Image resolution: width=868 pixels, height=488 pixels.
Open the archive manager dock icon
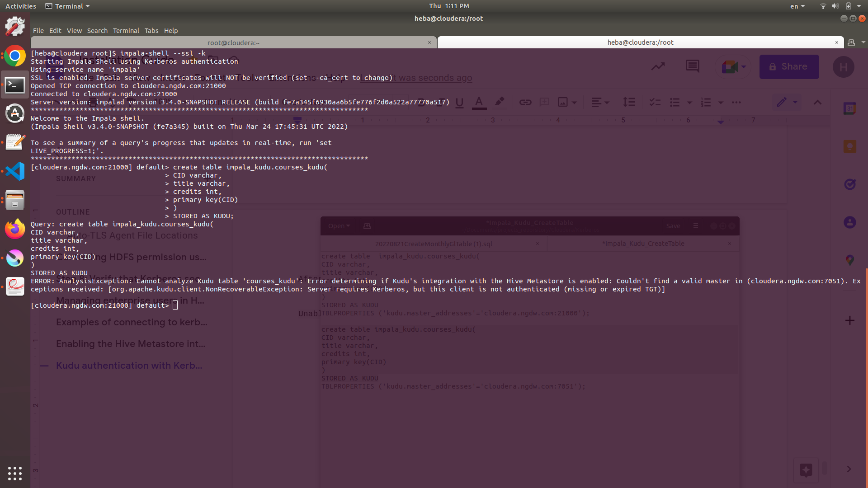click(15, 200)
